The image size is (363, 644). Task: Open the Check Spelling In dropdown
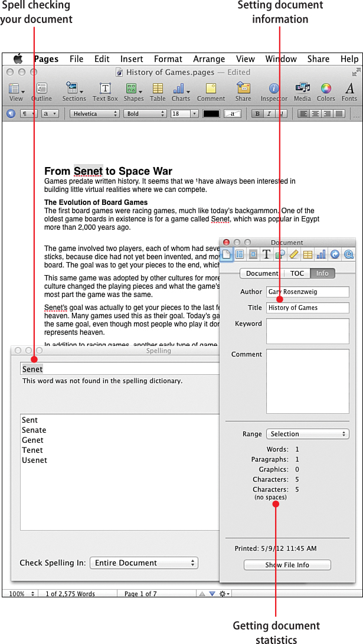[x=143, y=563]
